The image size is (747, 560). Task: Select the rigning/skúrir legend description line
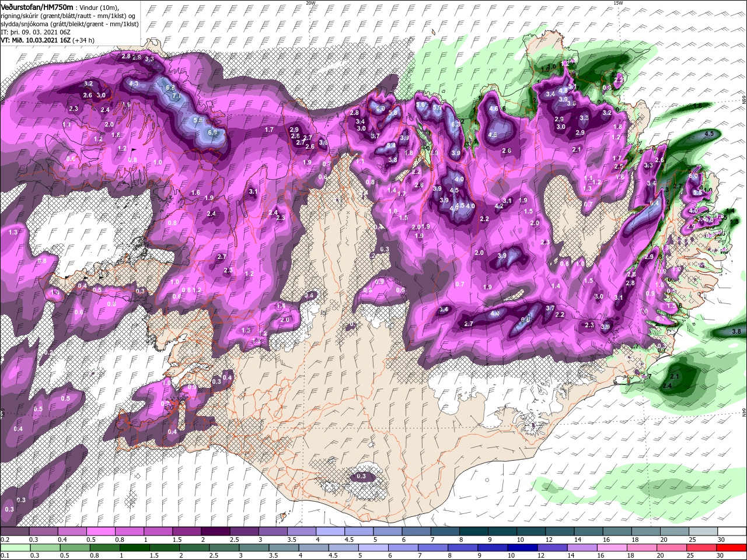[68, 15]
